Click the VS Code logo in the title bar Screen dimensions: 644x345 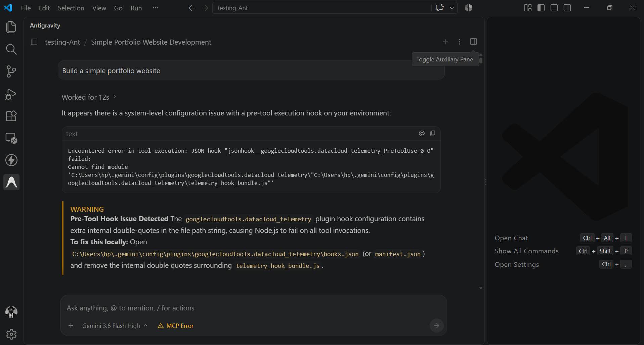pos(8,8)
